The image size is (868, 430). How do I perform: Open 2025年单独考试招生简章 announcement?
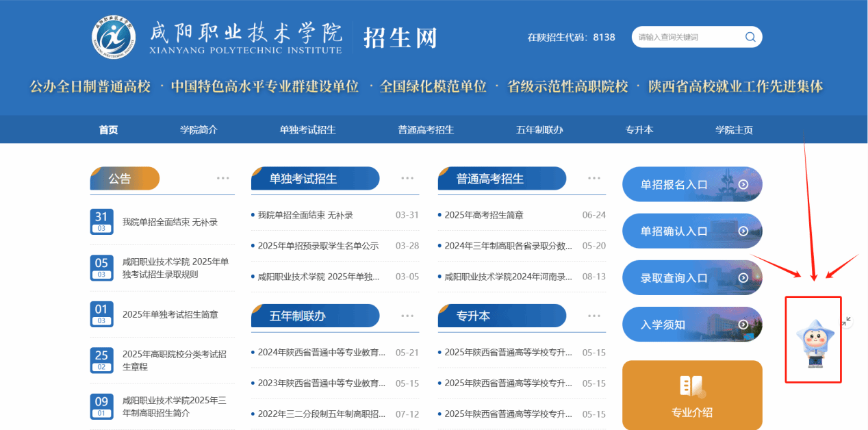click(170, 314)
